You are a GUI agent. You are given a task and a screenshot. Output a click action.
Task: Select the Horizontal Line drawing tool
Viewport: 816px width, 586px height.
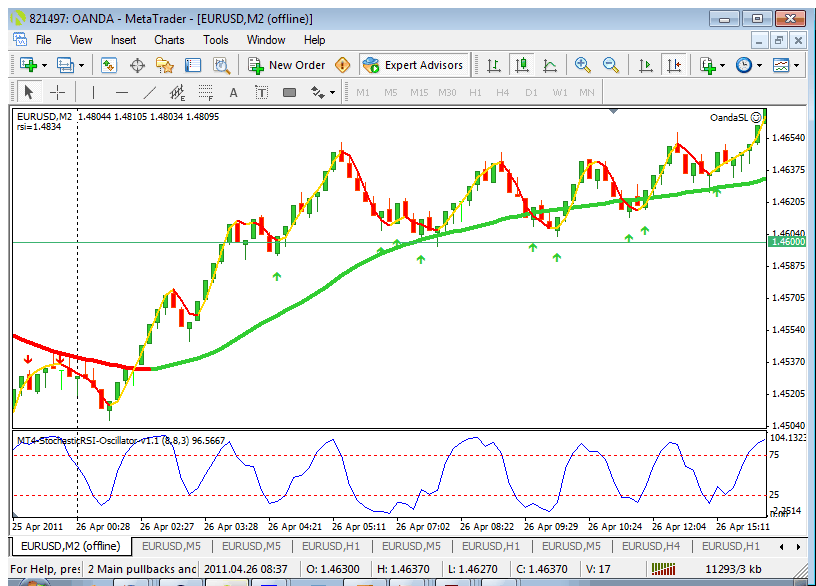[122, 93]
